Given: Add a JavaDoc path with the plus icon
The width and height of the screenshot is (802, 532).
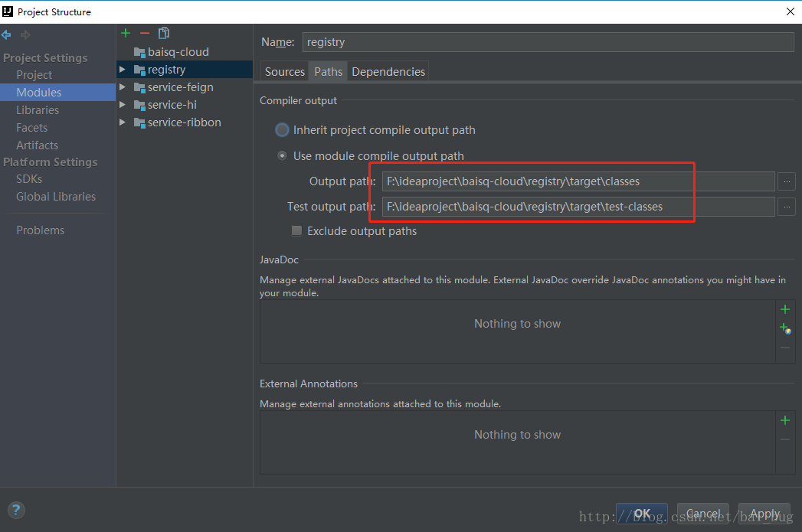Looking at the screenshot, I should tap(785, 309).
